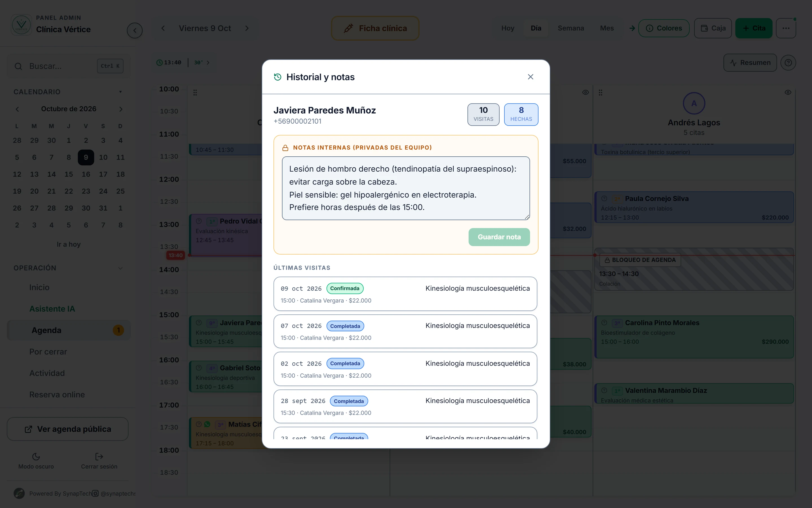Go to next day arrow

[x=247, y=28]
